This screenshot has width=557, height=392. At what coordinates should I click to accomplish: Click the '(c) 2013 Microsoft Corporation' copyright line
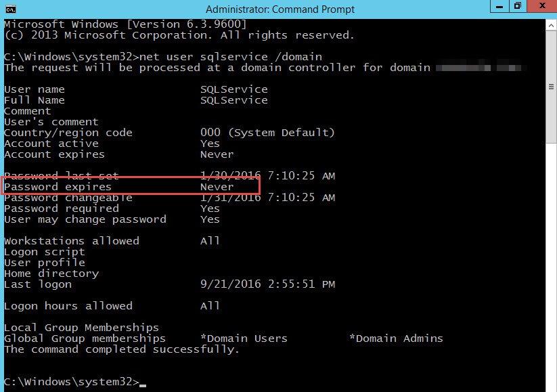click(179, 35)
